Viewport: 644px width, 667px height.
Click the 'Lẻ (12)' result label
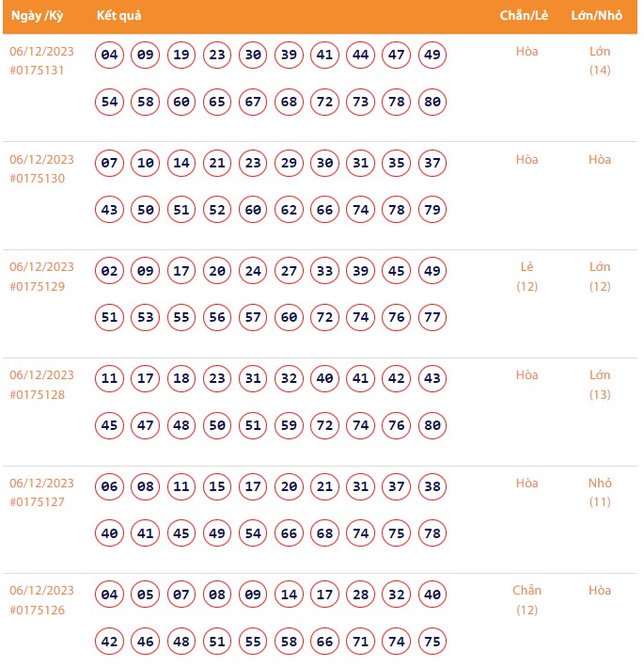click(x=526, y=277)
